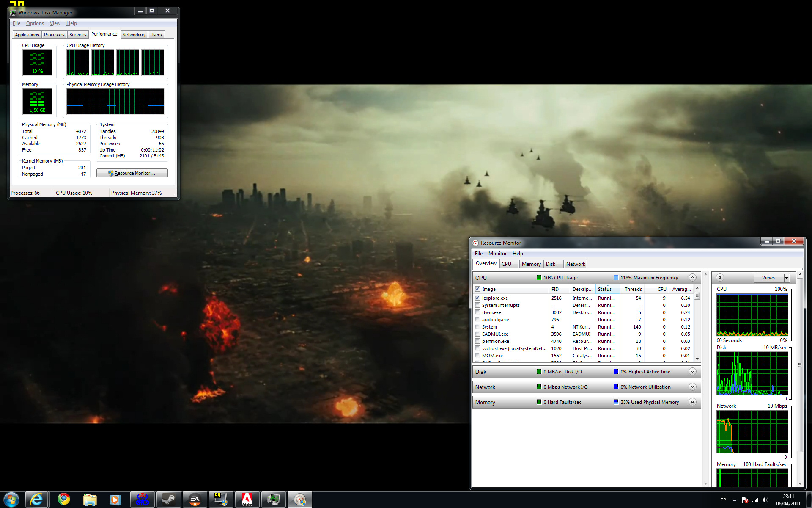Expand the Disk section in Resource Monitor

click(x=692, y=372)
